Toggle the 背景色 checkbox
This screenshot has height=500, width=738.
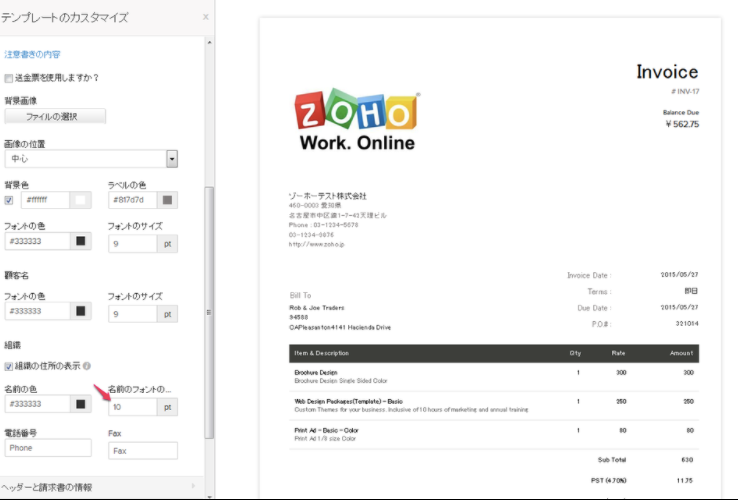coord(8,200)
